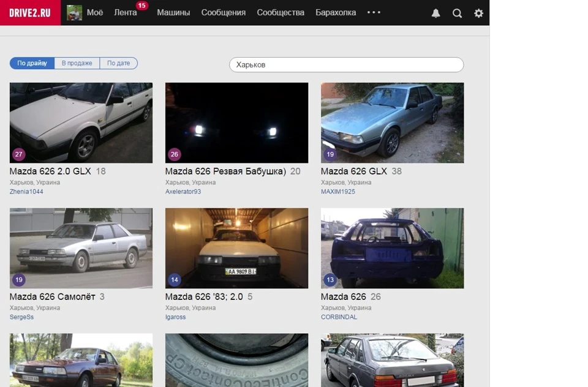Click Харьков, Украина under Zhenia1044's car
Screen dimensions: 588x387
[x=35, y=182]
